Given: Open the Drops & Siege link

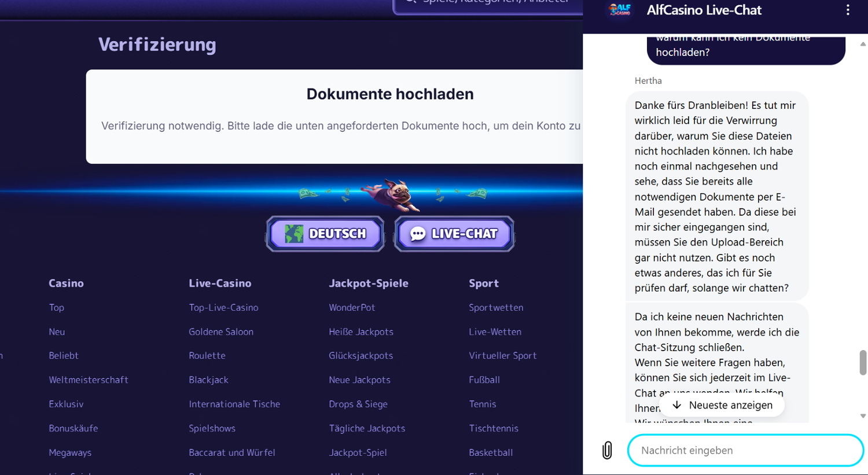Looking at the screenshot, I should point(358,404).
